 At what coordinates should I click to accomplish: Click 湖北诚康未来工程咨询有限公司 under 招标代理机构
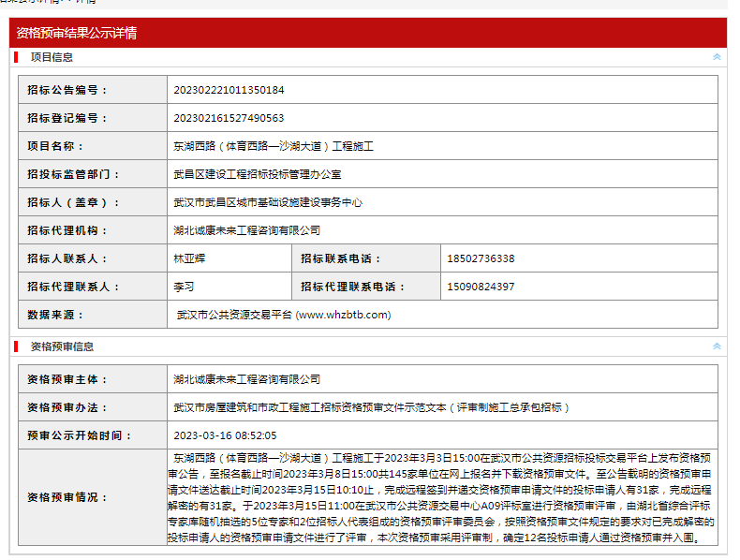[x=247, y=230]
